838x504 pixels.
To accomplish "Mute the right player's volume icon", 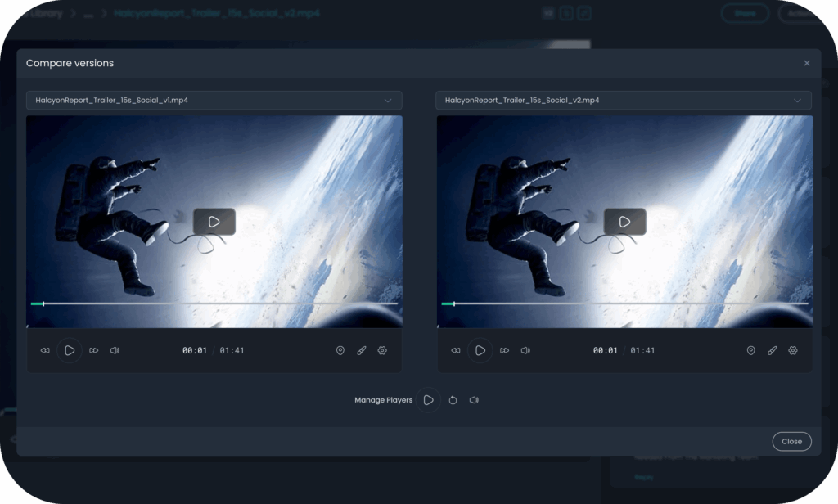I will point(526,351).
